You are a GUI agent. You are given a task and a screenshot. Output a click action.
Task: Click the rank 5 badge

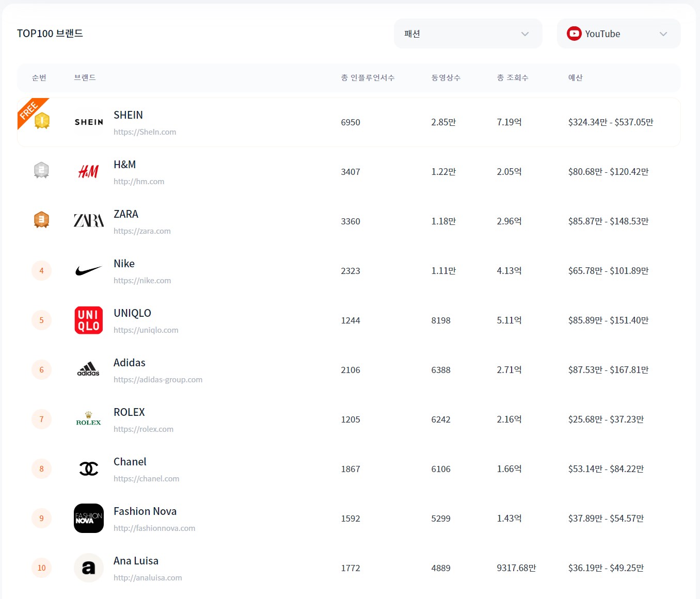[41, 320]
